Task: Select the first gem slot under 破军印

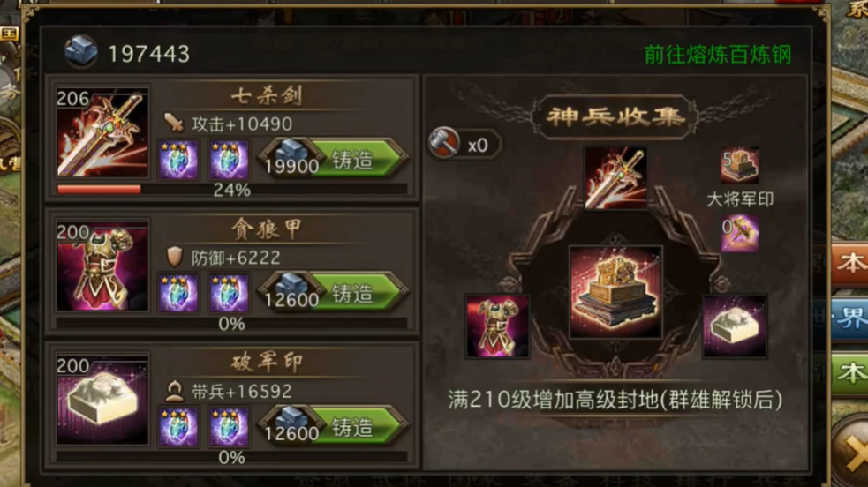Action: pyautogui.click(x=178, y=427)
